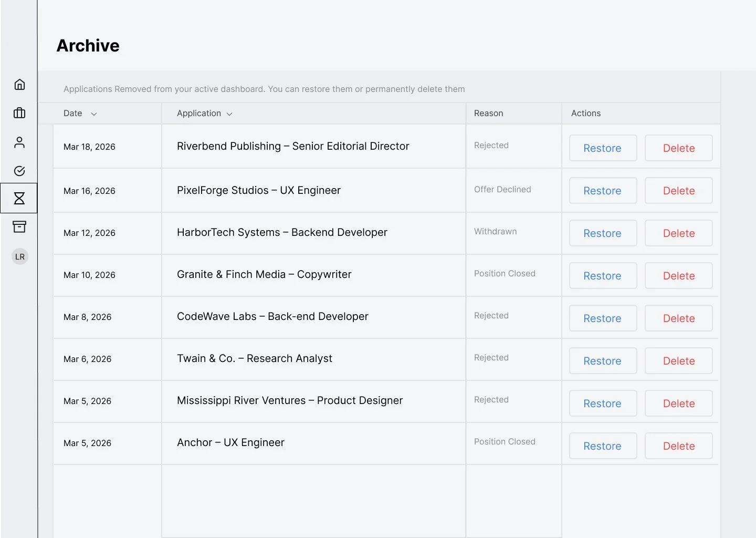
Task: Delete PixelForge Studios application
Action: [x=678, y=191]
